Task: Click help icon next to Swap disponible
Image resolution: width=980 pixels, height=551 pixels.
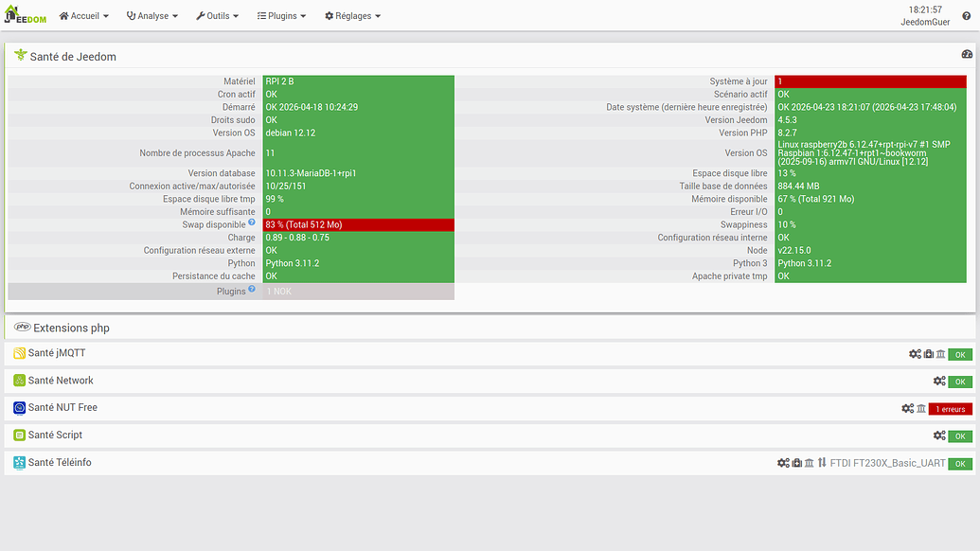Action: (252, 222)
